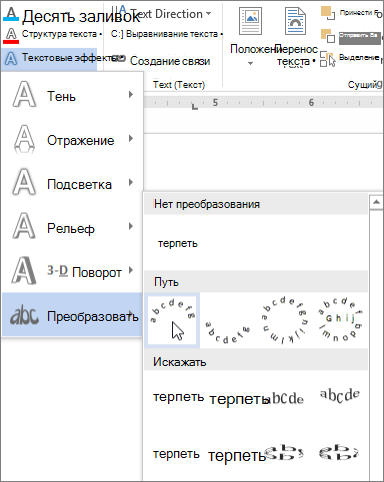This screenshot has width=384, height=482.
Task: Click the 'Текстовые эффекты' button
Action: pos(49,59)
